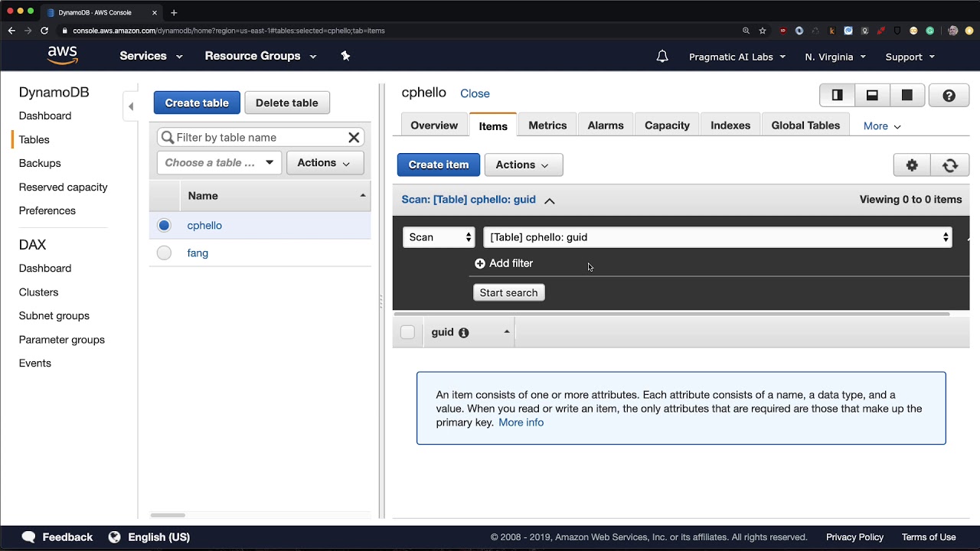Open table list Actions dropdown
This screenshot has width=980, height=551.
click(x=325, y=163)
